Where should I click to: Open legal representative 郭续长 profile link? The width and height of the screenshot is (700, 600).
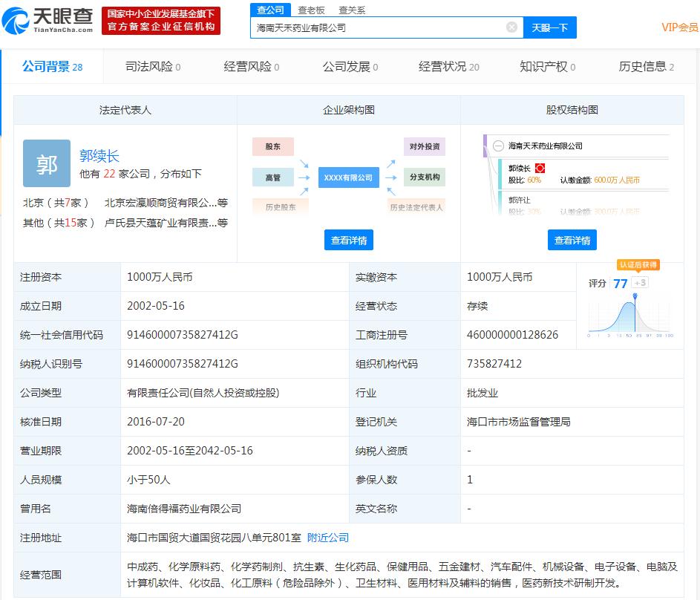click(x=99, y=156)
